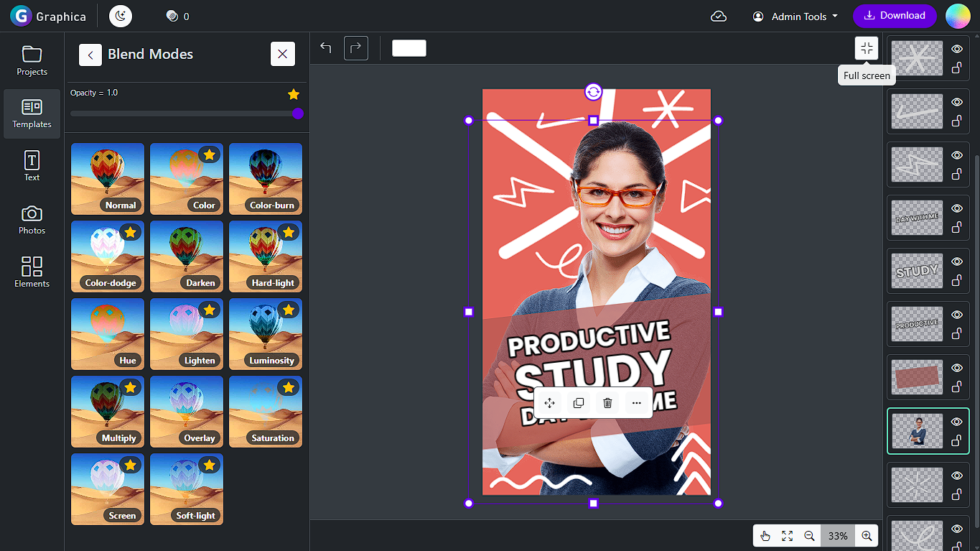Open more options ellipsis on floating toolbar

click(x=636, y=403)
